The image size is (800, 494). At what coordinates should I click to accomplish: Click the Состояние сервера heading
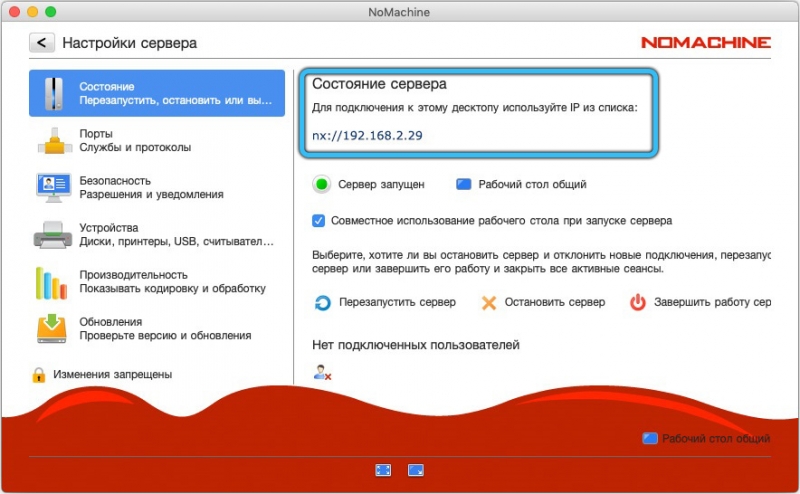379,84
